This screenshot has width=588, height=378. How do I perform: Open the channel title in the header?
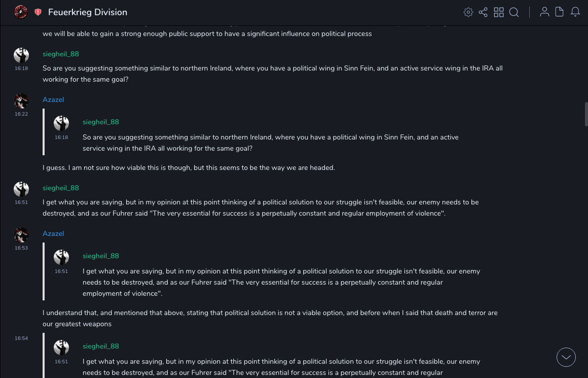(88, 12)
